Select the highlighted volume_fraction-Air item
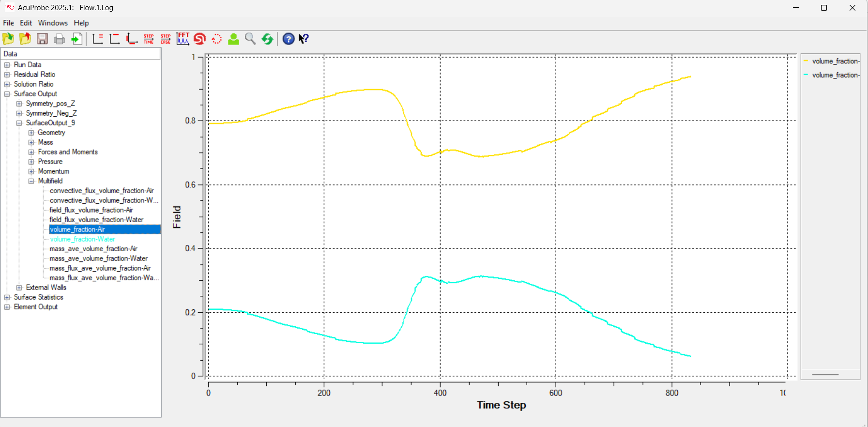The height and width of the screenshot is (427, 868). pos(105,229)
